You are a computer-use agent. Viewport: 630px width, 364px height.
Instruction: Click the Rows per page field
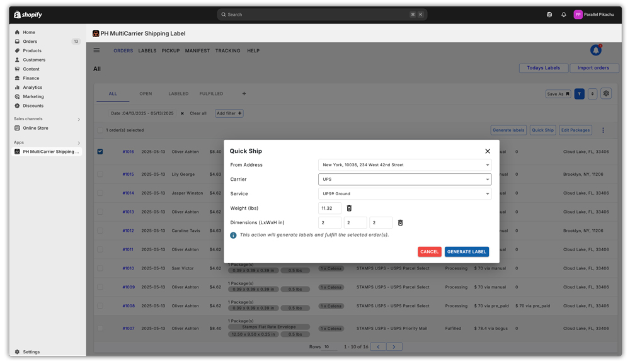click(x=331, y=347)
